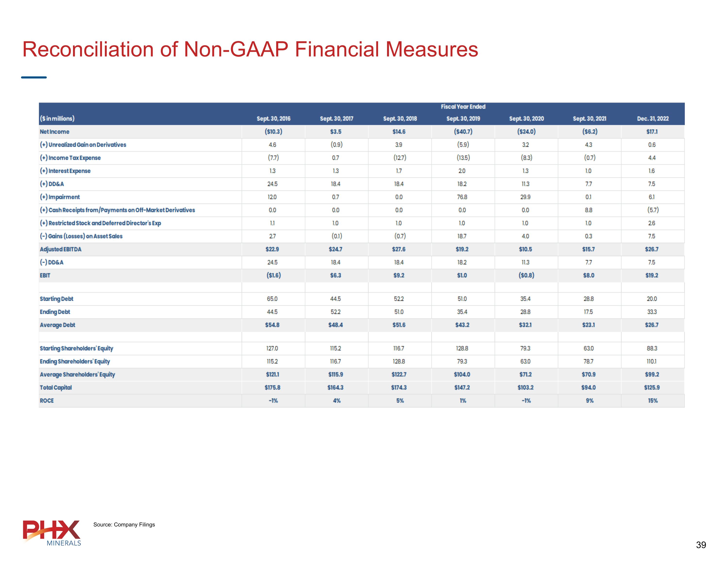The height and width of the screenshot is (562, 728).
Task: Select the Sept. 30, 2016 column header
Action: pyautogui.click(x=273, y=119)
